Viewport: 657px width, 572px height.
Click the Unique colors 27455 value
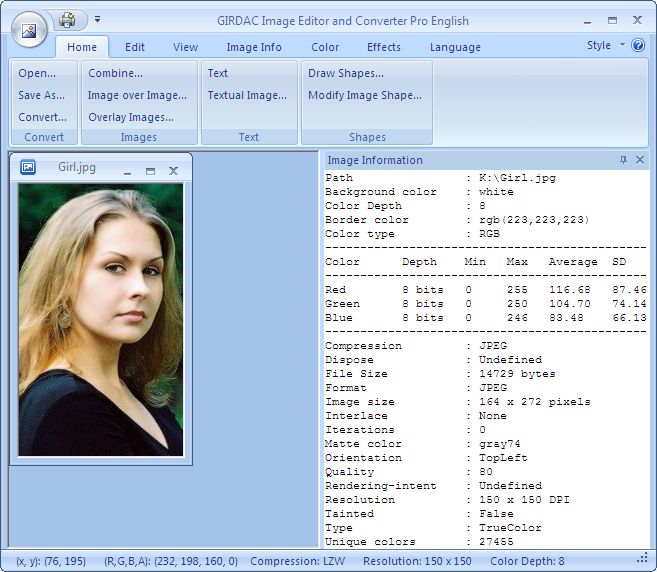[x=496, y=541]
